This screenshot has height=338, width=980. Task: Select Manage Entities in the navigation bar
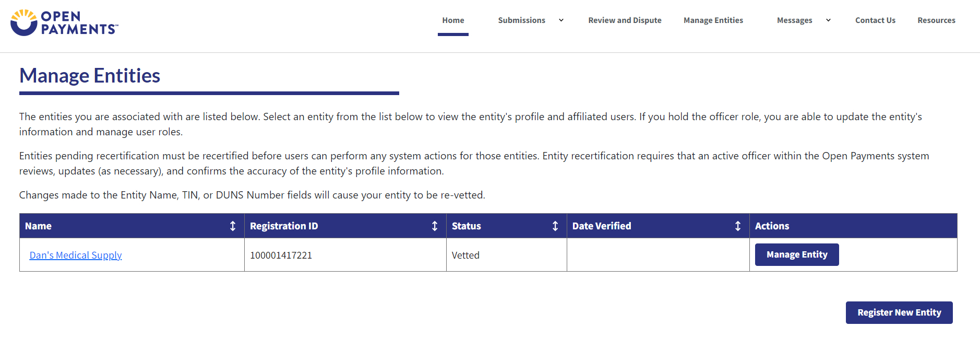point(713,20)
